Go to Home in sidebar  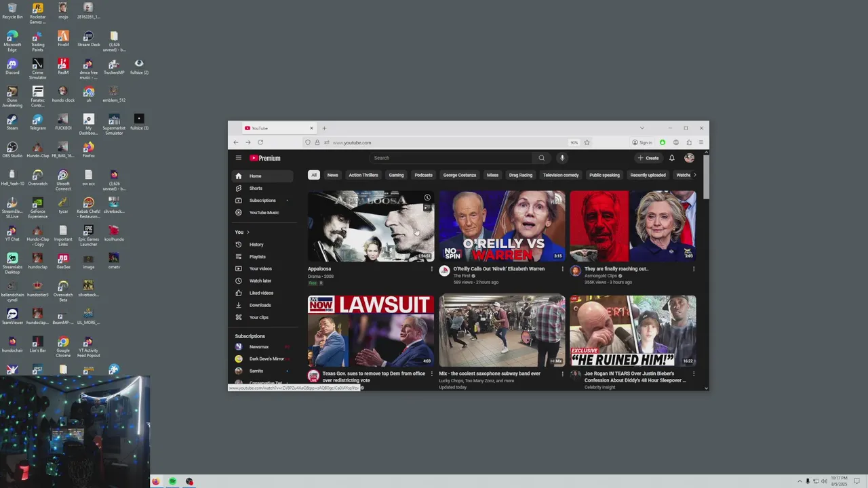click(264, 176)
